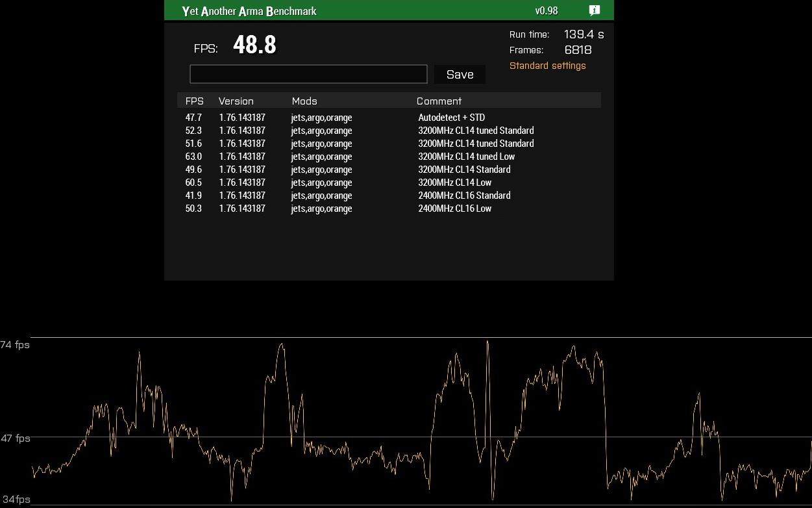Viewport: 812px width, 508px height.
Task: Click mods cell in the 47.7 fps row
Action: point(321,118)
